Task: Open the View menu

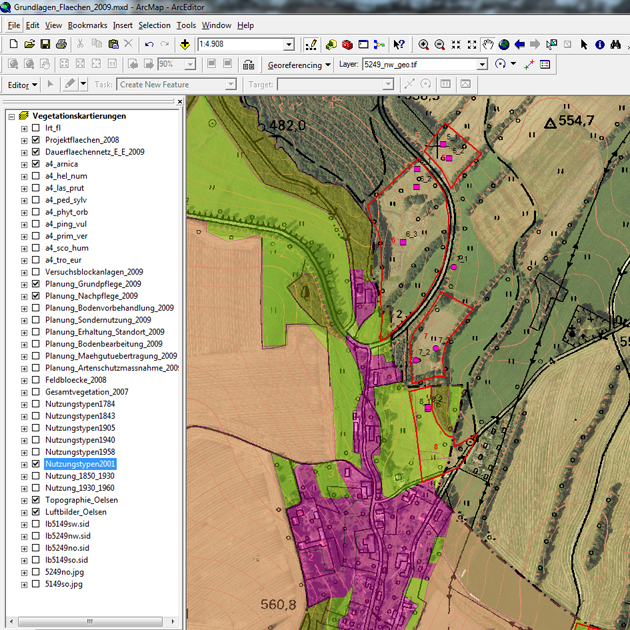Action: click(53, 25)
